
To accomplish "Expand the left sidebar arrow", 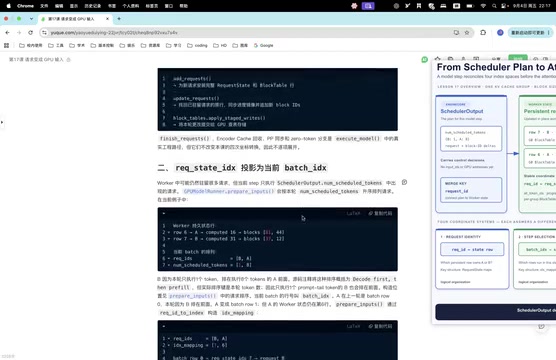I will 2,122.
